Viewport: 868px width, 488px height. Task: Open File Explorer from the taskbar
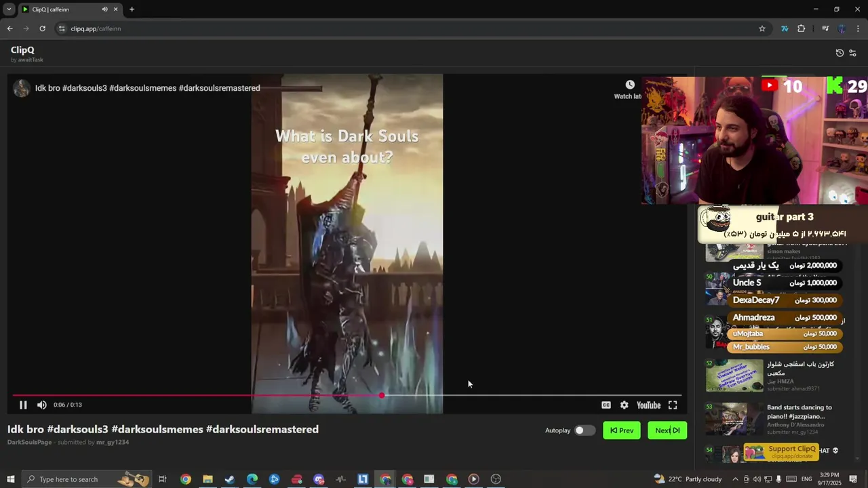[x=208, y=479]
